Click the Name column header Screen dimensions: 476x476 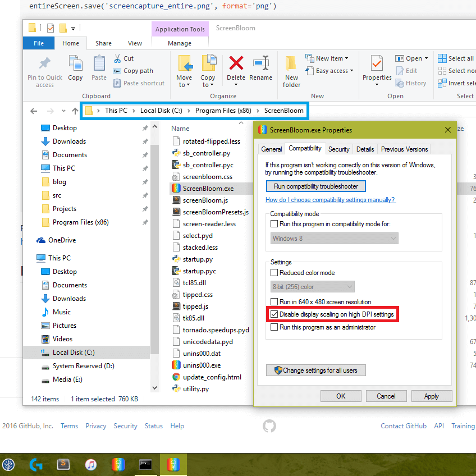tap(180, 129)
